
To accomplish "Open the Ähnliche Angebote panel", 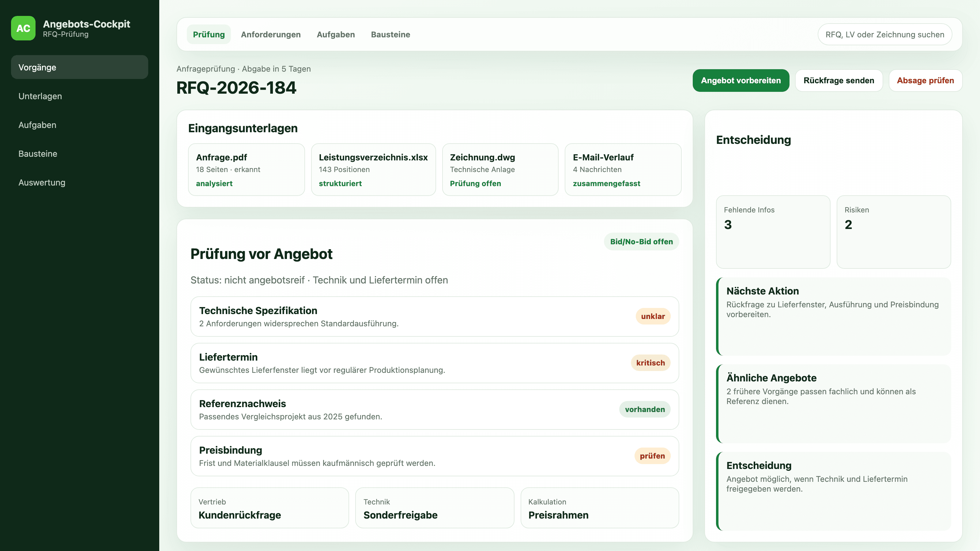I will (x=833, y=403).
